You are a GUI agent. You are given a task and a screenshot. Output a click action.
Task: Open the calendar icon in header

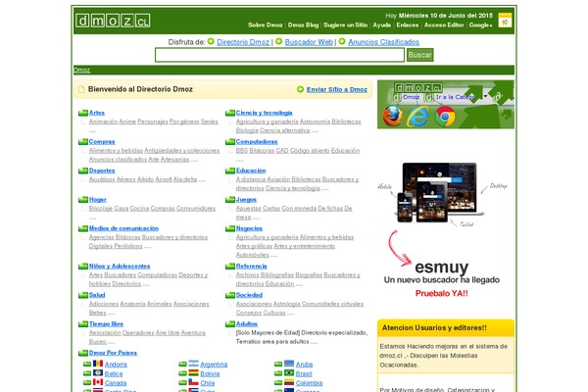505,21
